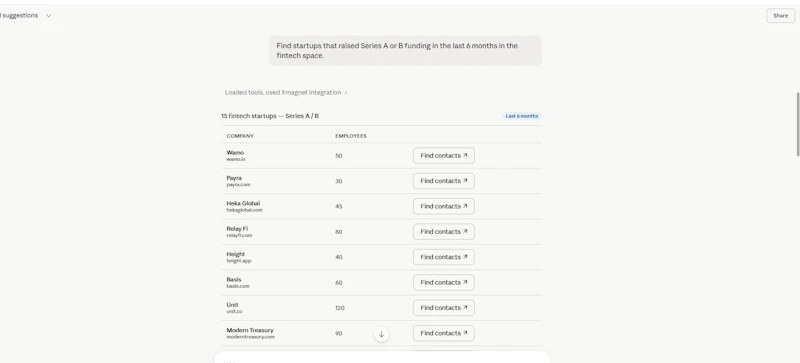
Task: Find contacts for Basis
Action: coord(443,282)
